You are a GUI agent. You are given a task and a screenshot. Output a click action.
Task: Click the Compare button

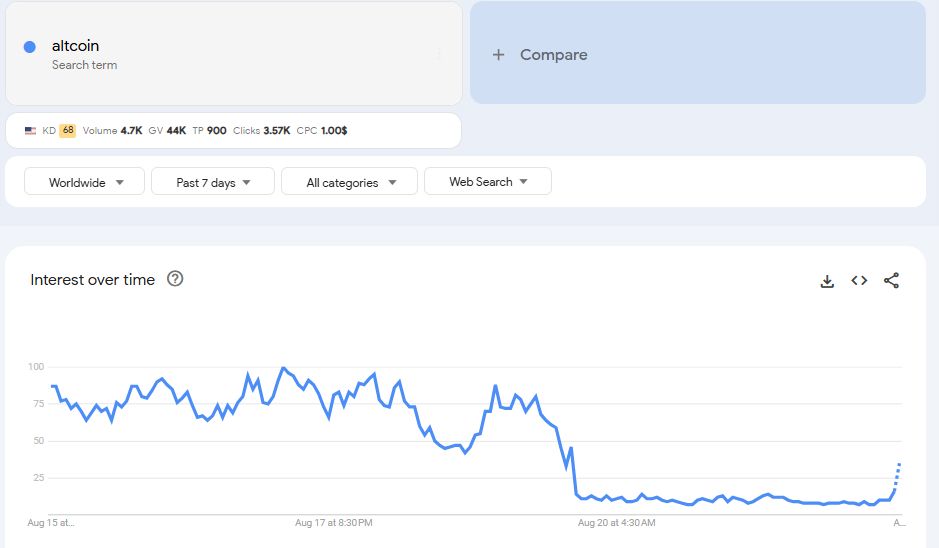click(x=554, y=55)
